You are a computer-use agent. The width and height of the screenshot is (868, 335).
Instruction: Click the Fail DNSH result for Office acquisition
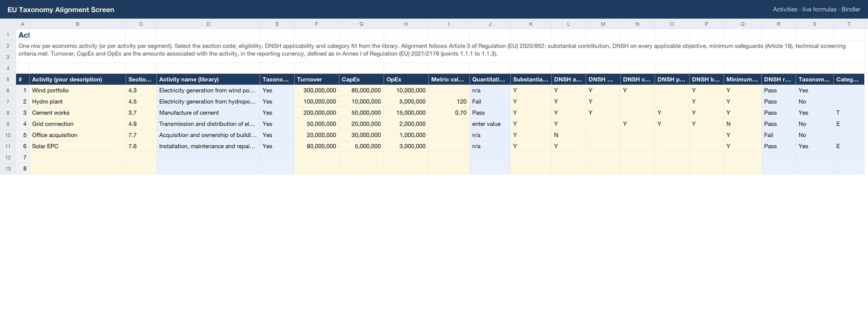coord(779,135)
